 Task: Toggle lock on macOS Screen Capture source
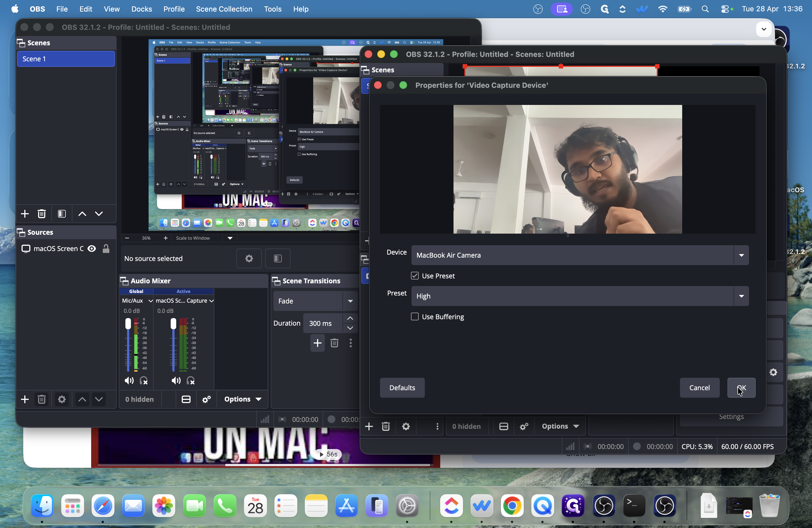106,249
